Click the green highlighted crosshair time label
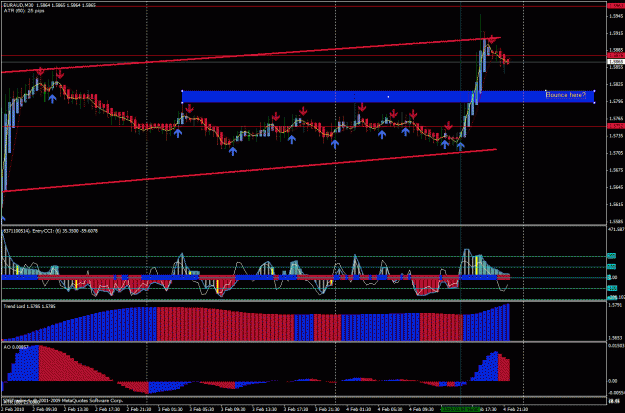Viewport: 625px width, 413px height. [461, 409]
